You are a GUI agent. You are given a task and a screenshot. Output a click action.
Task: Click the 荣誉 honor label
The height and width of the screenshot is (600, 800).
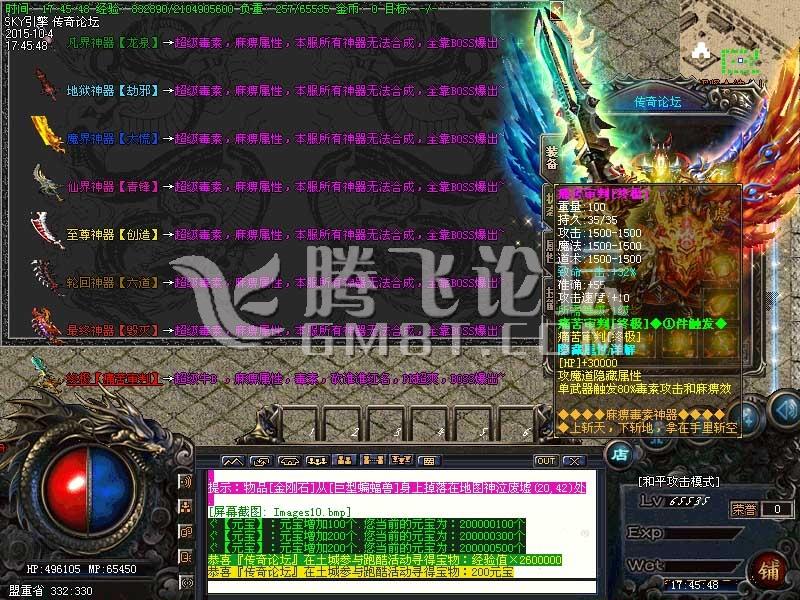pos(743,509)
